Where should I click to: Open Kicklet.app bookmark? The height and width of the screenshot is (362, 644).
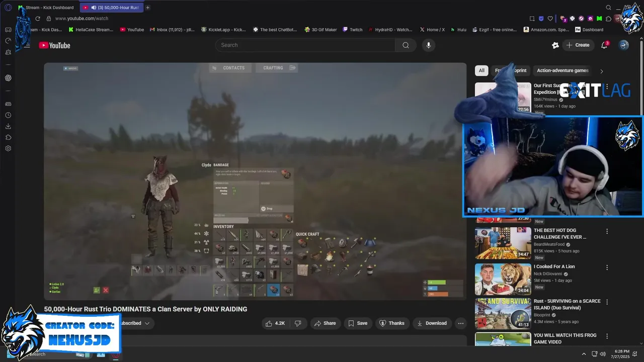point(223,30)
